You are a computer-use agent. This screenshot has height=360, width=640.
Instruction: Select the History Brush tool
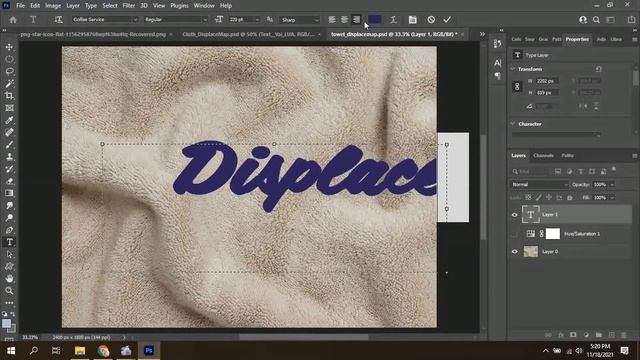pyautogui.click(x=9, y=169)
